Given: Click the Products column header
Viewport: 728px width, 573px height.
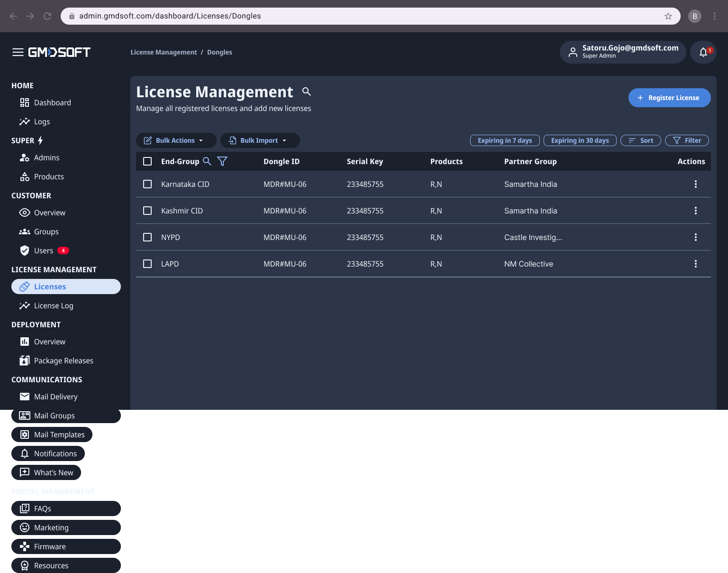Looking at the screenshot, I should coord(446,161).
